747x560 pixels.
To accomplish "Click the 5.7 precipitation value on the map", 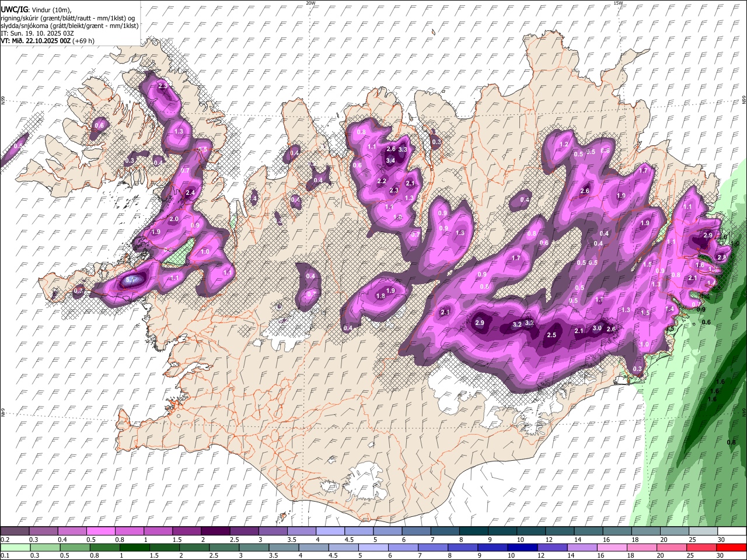I will pyautogui.click(x=130, y=281).
